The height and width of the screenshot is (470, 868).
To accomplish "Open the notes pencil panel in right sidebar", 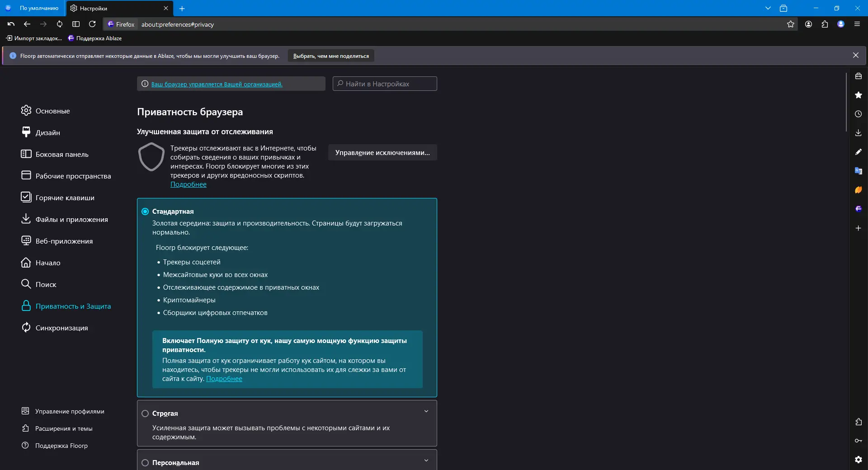I will tap(859, 152).
